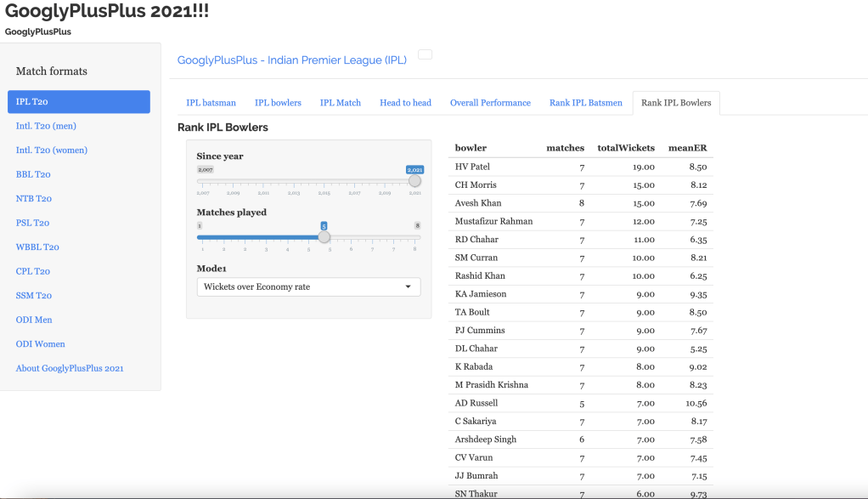Click the Matches played slider handle
The height and width of the screenshot is (499, 868).
pos(324,237)
